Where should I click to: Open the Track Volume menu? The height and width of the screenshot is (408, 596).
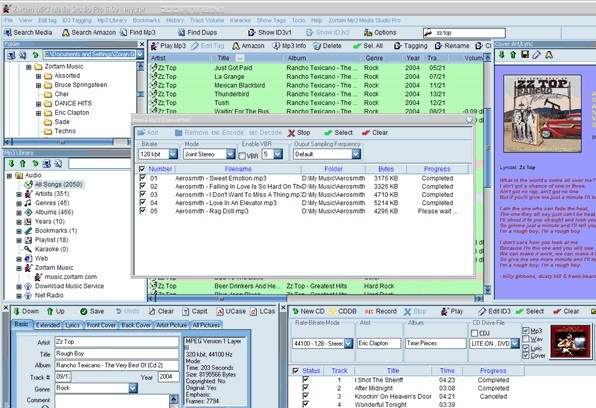coord(207,20)
